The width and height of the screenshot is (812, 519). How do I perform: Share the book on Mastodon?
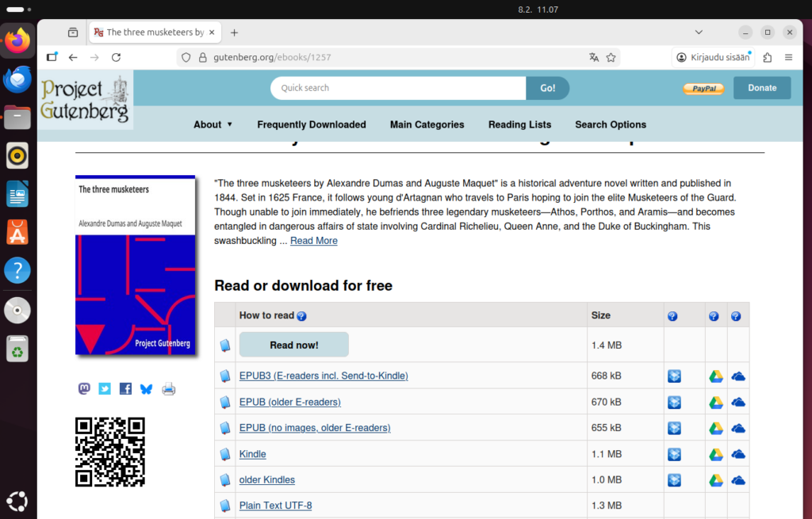(84, 388)
